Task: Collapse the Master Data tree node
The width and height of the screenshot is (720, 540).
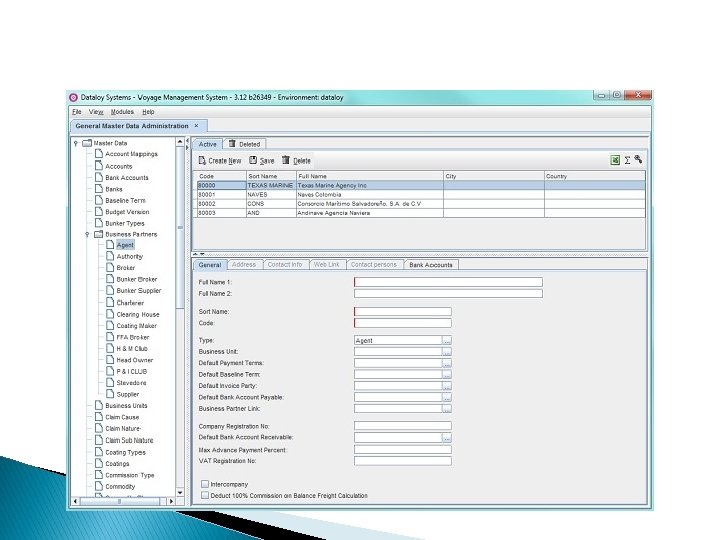Action: point(76,143)
